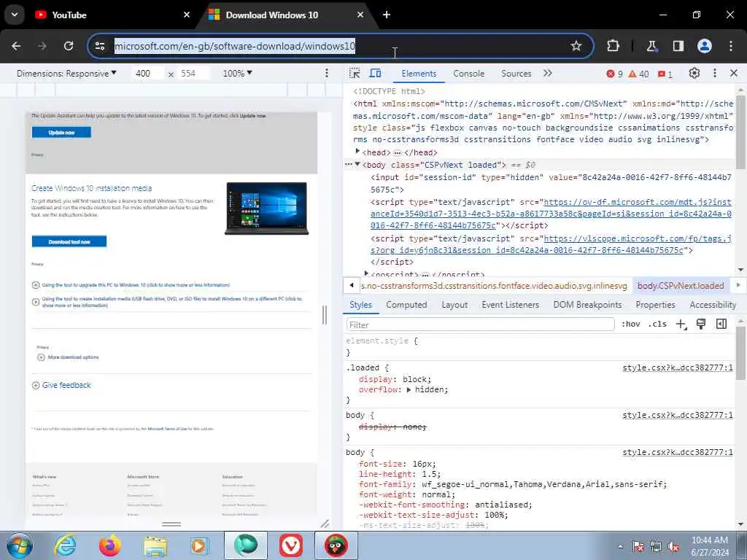This screenshot has width=747, height=560.
Task: Collapse the body element node
Action: pos(357,164)
